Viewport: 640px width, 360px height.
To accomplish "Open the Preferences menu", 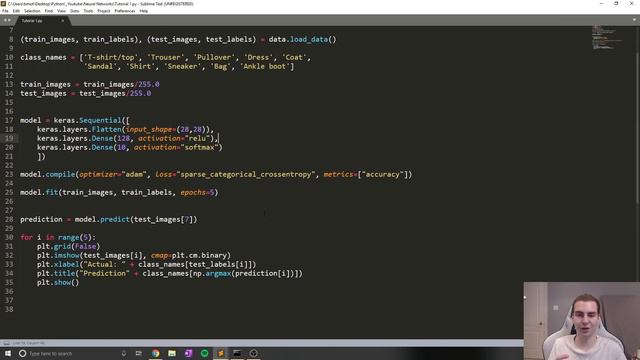I will click(x=124, y=11).
